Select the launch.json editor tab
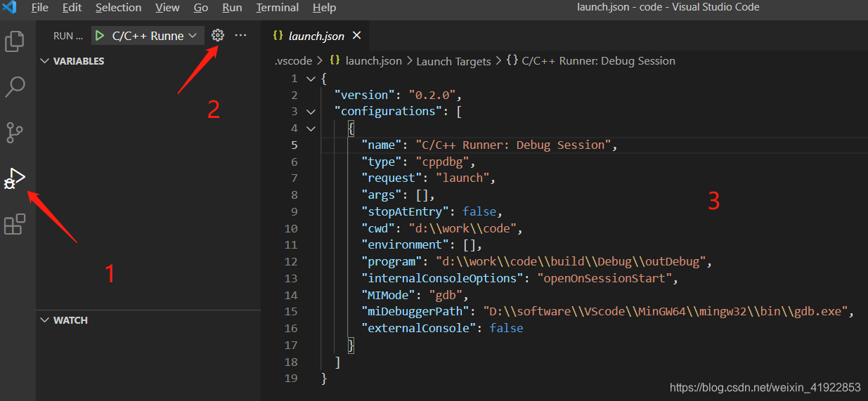 pyautogui.click(x=315, y=35)
